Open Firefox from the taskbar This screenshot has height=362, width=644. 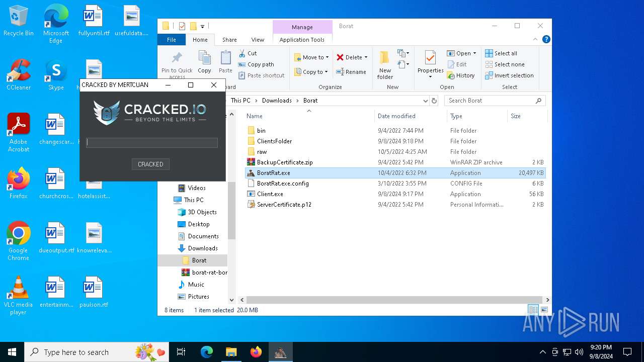point(256,352)
